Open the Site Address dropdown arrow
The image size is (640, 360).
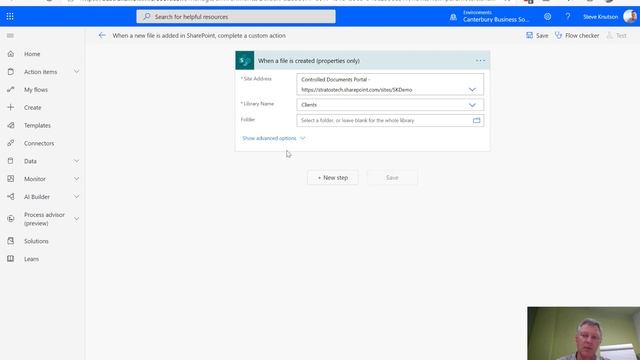tap(472, 89)
